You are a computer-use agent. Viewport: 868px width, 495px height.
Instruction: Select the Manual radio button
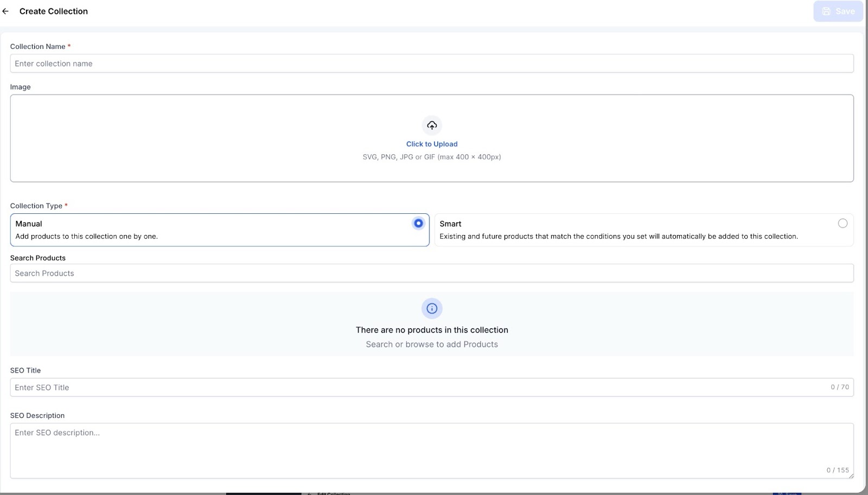418,224
